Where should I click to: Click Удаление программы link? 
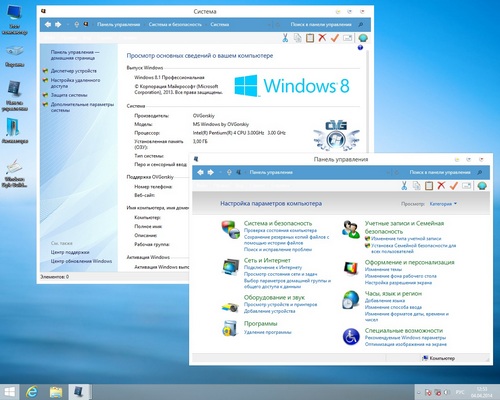268,332
